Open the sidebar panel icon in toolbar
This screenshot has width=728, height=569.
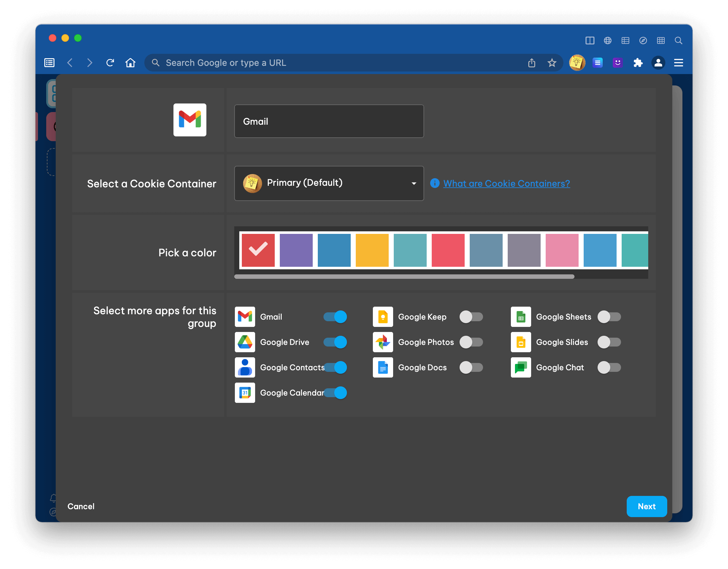(49, 63)
